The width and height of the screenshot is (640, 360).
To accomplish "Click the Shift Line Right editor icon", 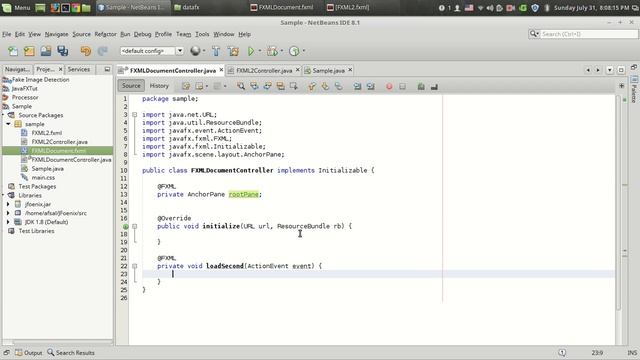I will (371, 86).
